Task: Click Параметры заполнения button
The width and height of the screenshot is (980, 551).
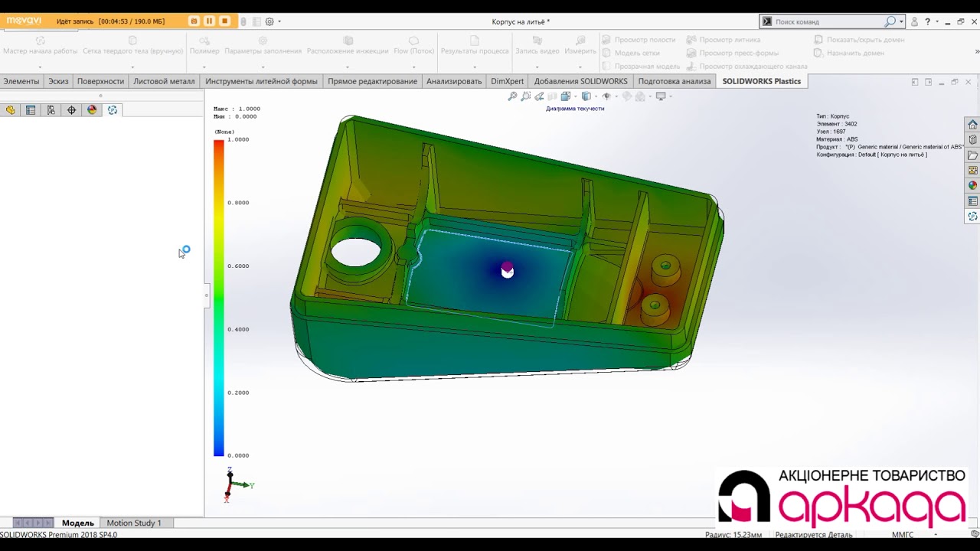Action: pyautogui.click(x=263, y=46)
